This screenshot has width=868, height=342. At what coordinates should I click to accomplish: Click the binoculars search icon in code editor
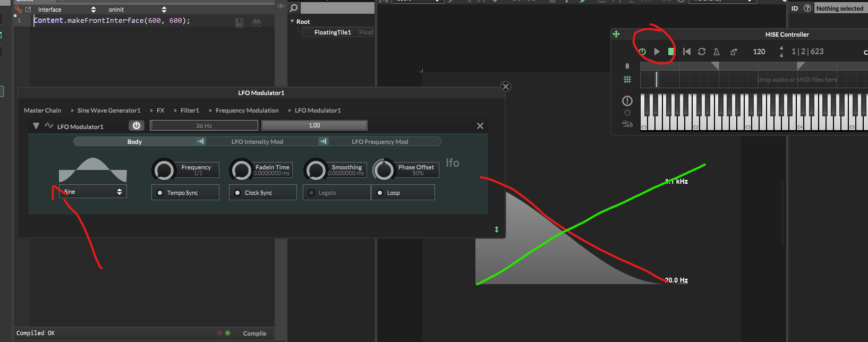click(x=257, y=23)
